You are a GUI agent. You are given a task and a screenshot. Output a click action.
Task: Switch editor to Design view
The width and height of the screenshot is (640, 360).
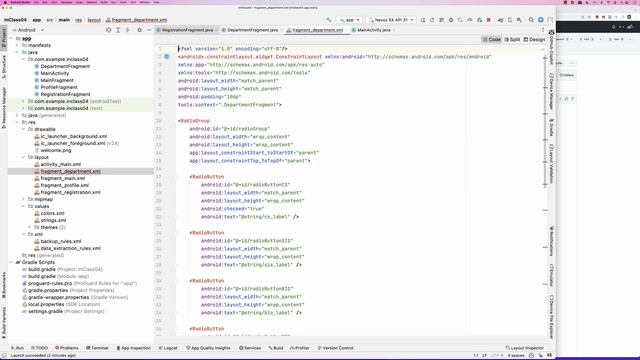[534, 40]
